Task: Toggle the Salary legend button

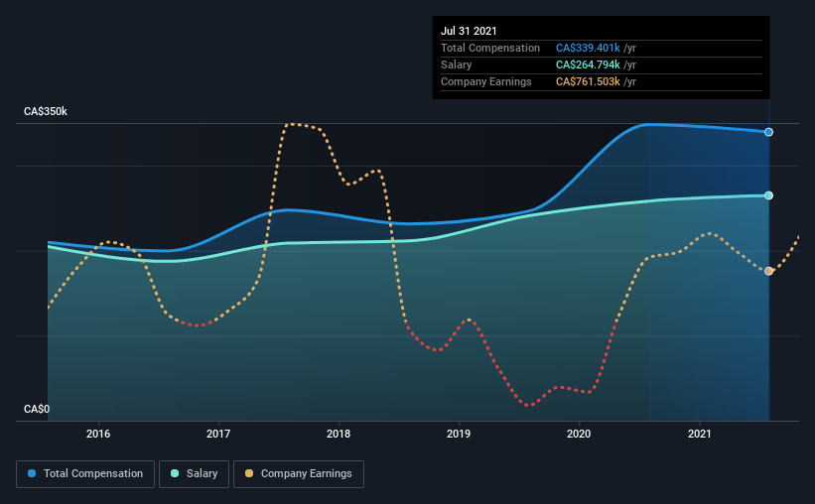Action: point(194,474)
